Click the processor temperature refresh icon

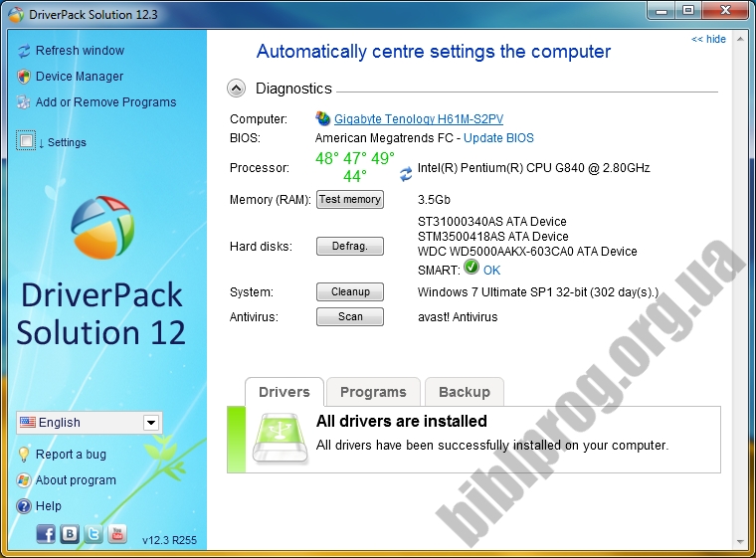coord(406,174)
